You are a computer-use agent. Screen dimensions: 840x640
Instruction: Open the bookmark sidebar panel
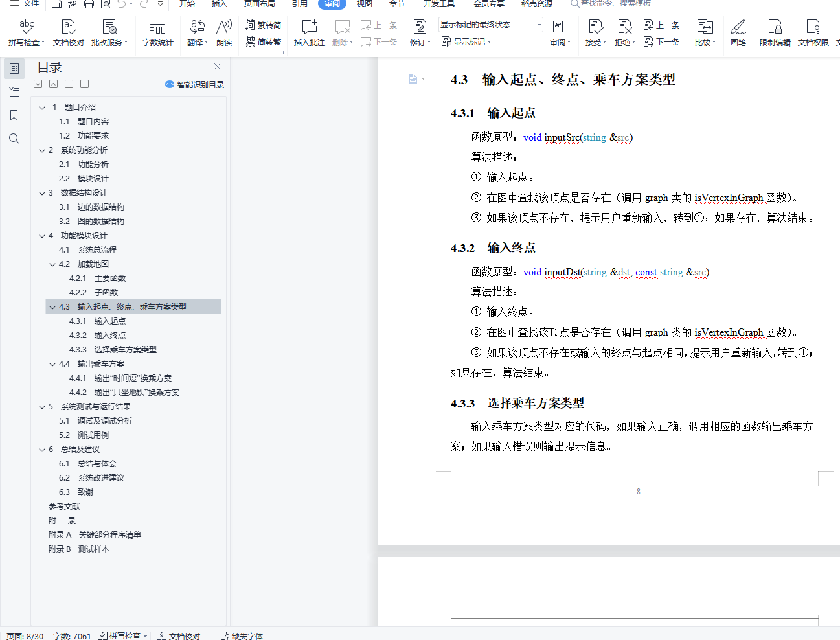(x=14, y=115)
